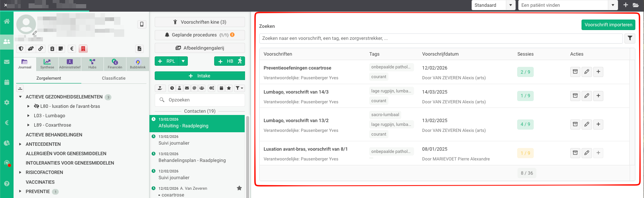Click the filter icon beside prescription search
The image size is (644, 198).
630,38
